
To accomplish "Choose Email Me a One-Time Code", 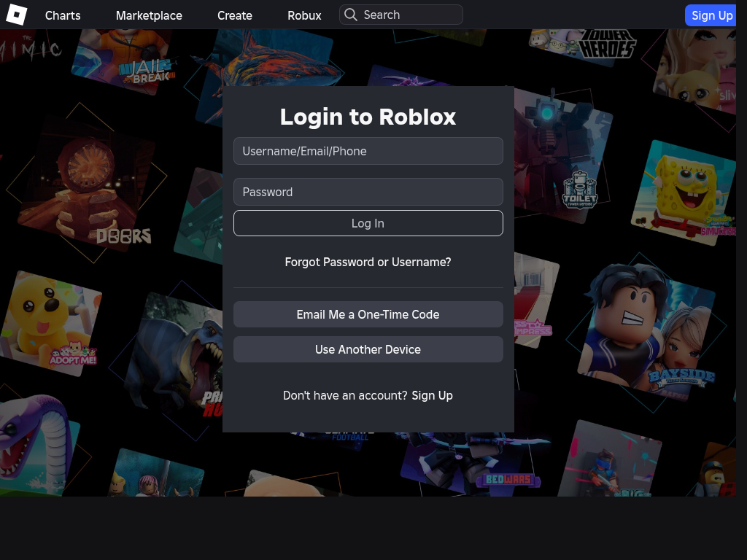I will click(368, 314).
